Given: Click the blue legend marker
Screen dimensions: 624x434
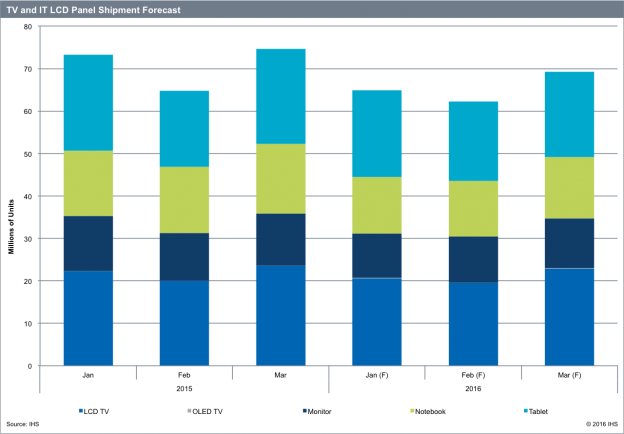Looking at the screenshot, I should coord(81,410).
